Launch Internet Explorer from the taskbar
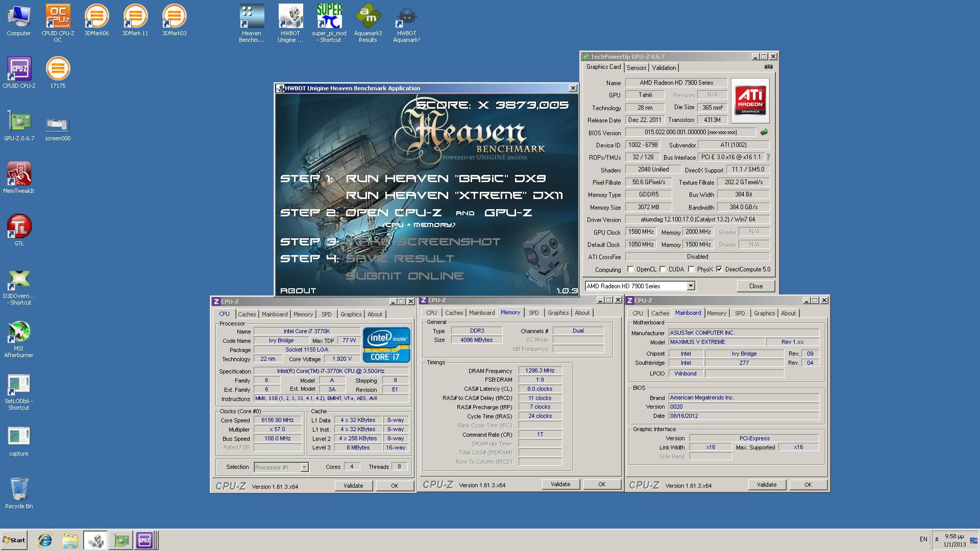The image size is (980, 551). point(45,540)
